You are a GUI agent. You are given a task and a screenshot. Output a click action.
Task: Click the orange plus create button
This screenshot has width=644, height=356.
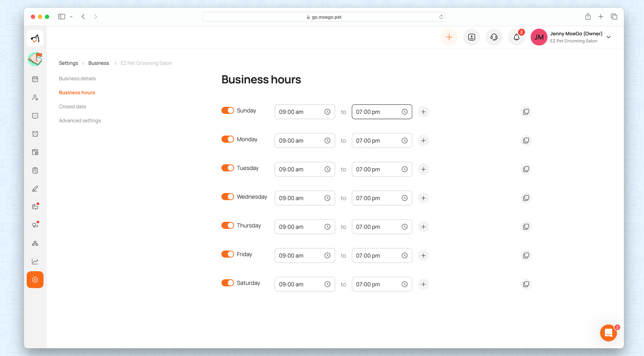[x=449, y=37]
